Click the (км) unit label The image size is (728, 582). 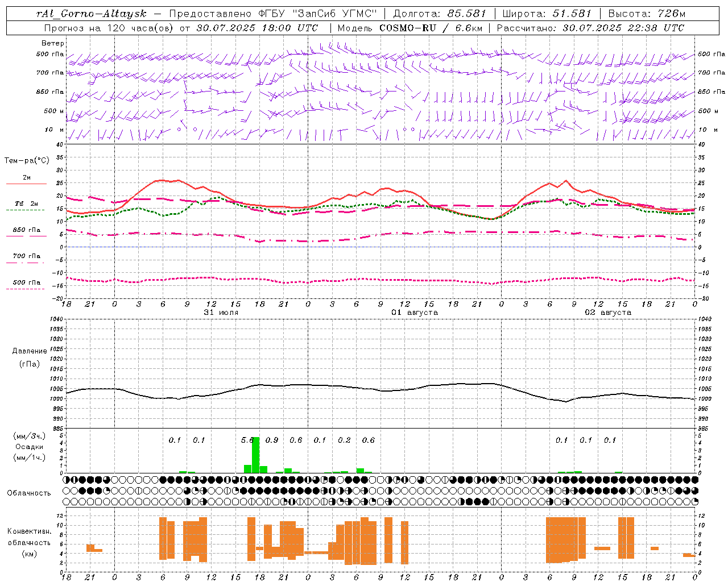click(29, 554)
